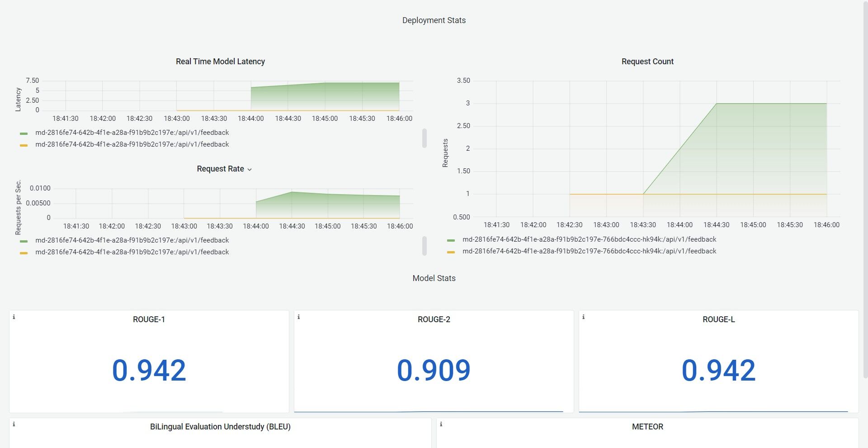Open the BiLingual Evaluation Understudy (BLEU) panel menu
This screenshot has width=868, height=448.
[x=220, y=427]
